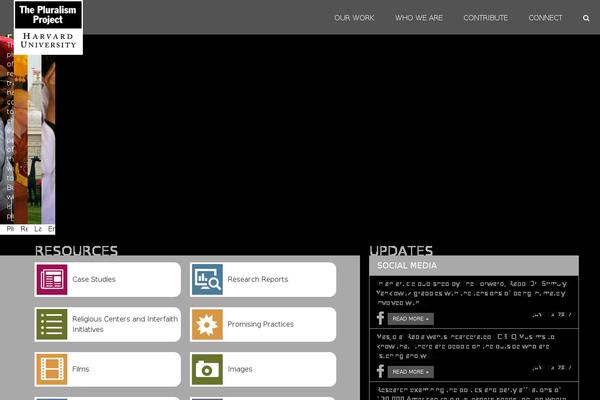This screenshot has width=600, height=400.
Task: Click the slideshow photo with giraffe statue
Action: click(34, 140)
